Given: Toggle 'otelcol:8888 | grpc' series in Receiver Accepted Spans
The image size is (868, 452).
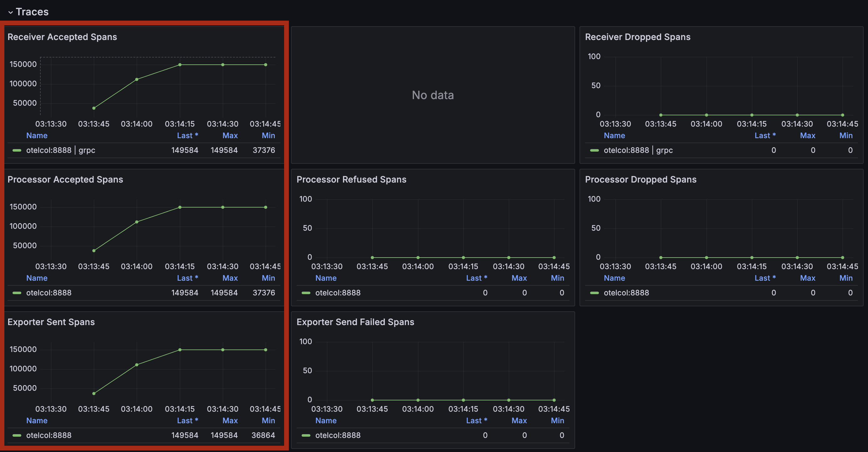Looking at the screenshot, I should pos(61,150).
